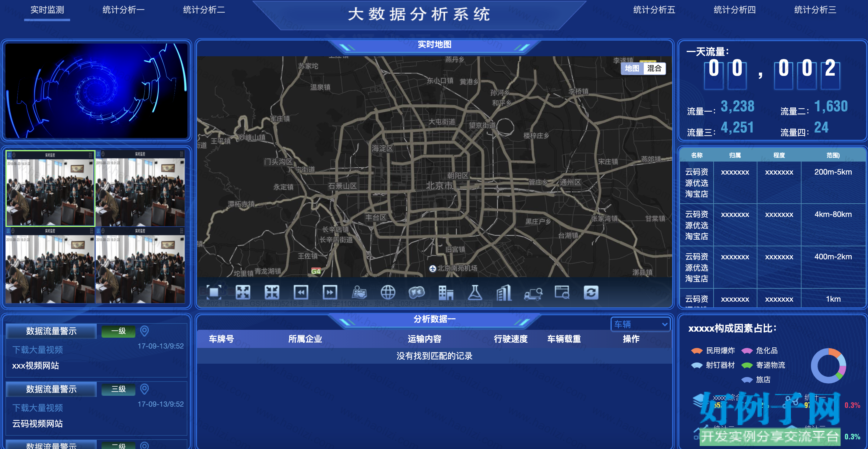Image resolution: width=868 pixels, height=449 pixels.
Task: Click the 北京市 label on map
Action: (x=439, y=185)
